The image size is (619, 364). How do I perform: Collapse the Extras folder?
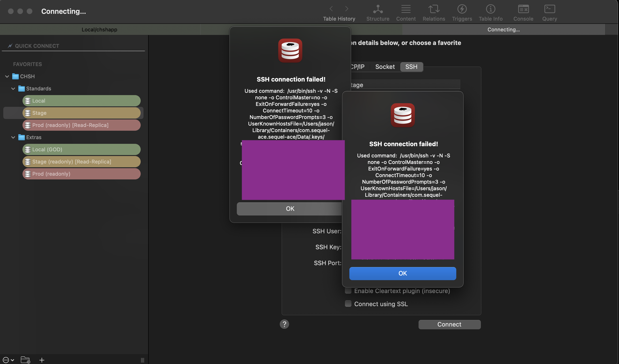click(x=13, y=137)
